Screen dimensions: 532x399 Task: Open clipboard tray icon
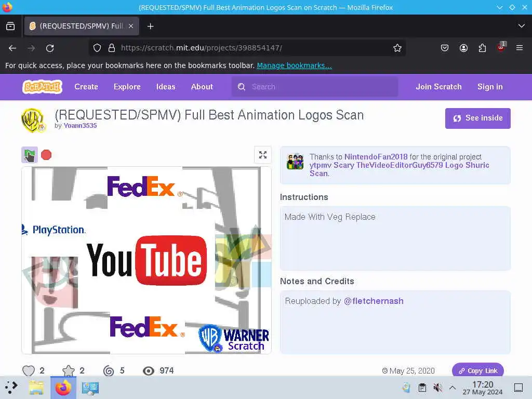click(x=422, y=388)
